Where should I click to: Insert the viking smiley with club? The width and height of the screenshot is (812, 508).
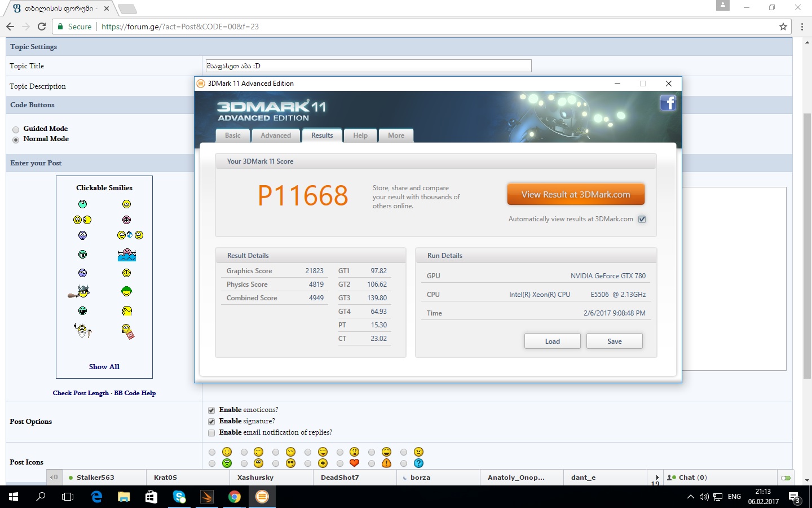click(79, 291)
